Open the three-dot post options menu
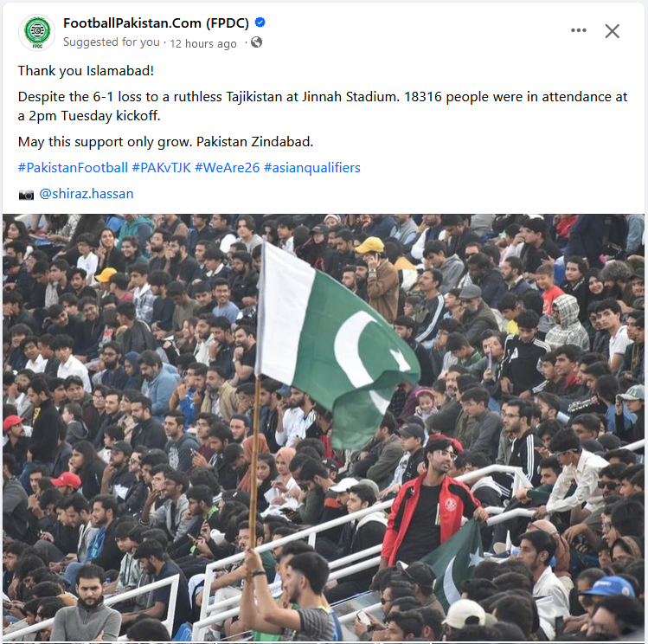648x644 pixels. click(x=578, y=30)
